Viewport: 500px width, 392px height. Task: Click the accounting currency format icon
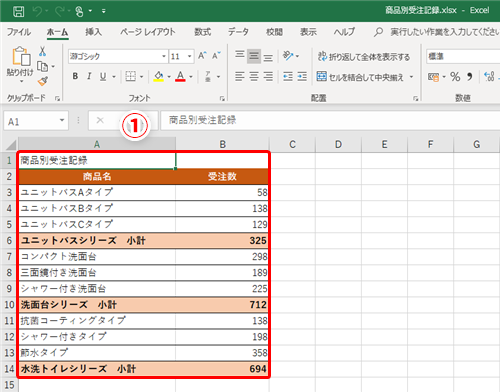(x=433, y=77)
